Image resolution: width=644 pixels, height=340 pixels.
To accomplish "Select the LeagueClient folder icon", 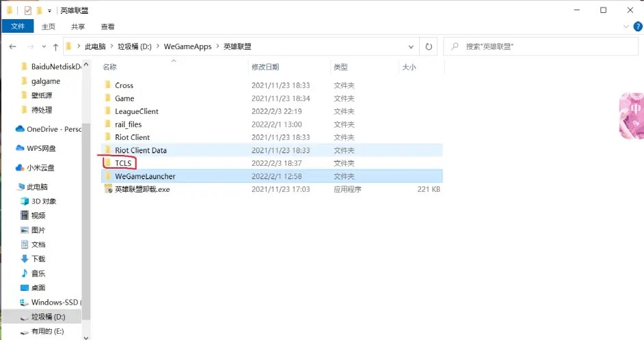I will pyautogui.click(x=107, y=111).
